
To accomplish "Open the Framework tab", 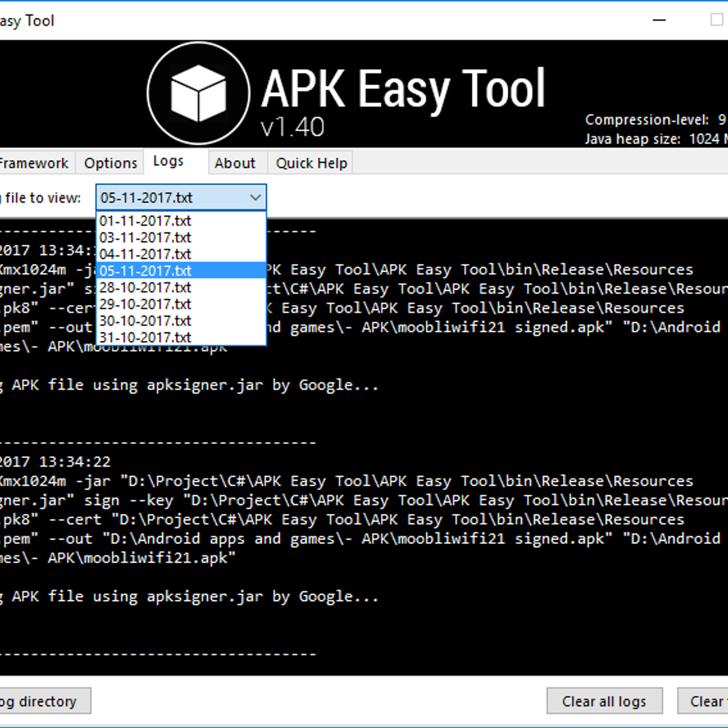I will [x=35, y=163].
